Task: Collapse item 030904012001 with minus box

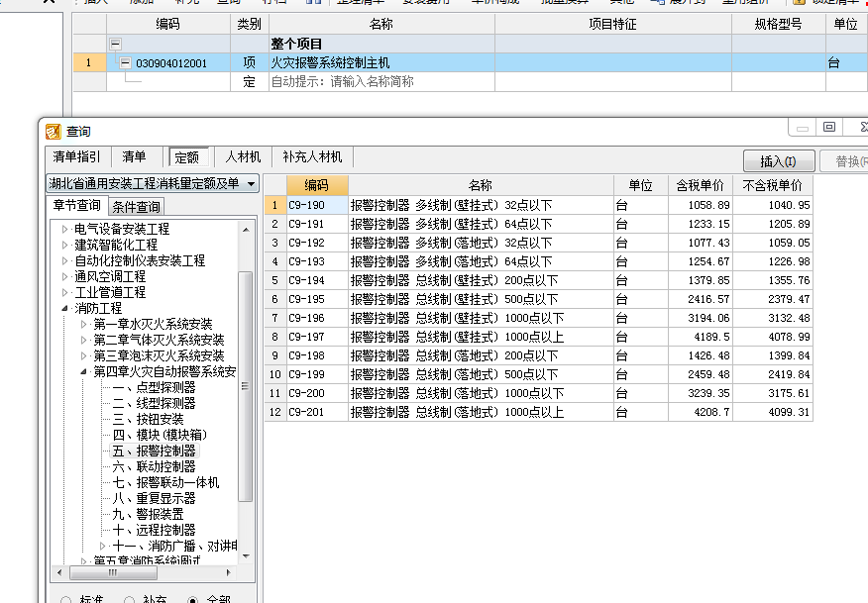Action: point(125,62)
